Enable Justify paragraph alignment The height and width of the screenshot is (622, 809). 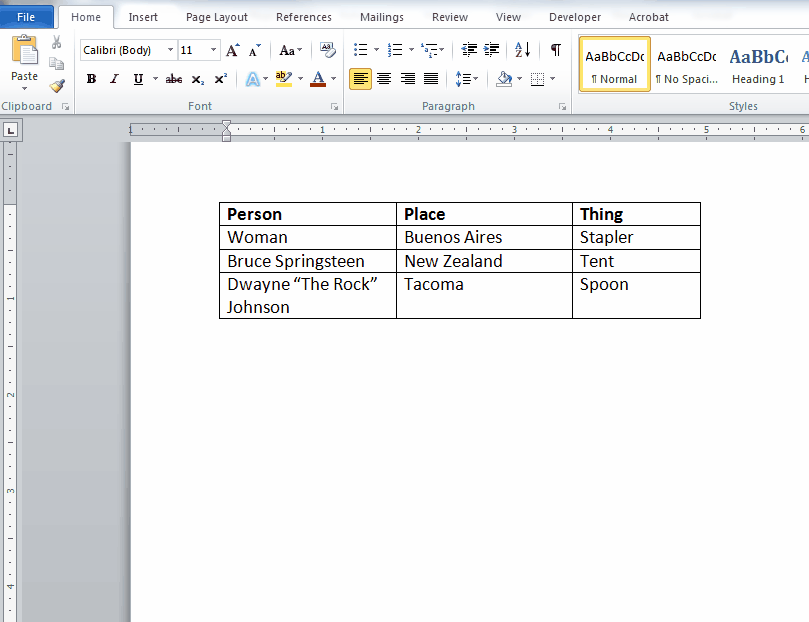coord(430,79)
